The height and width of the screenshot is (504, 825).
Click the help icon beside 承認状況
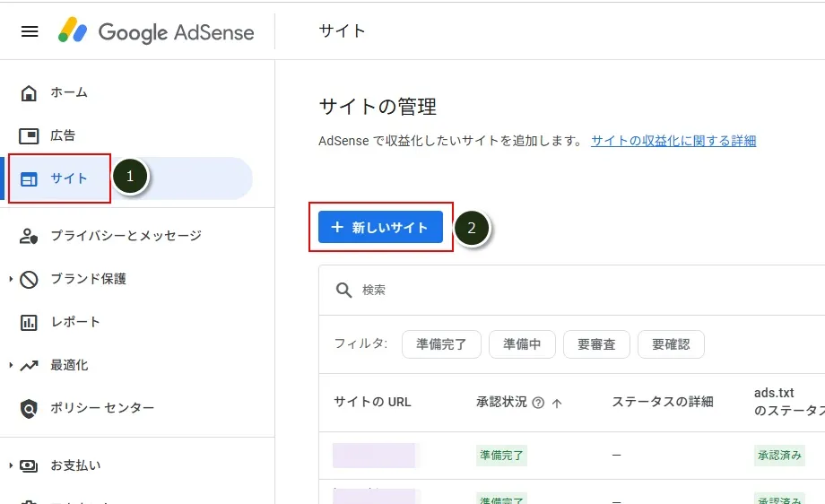pos(538,403)
